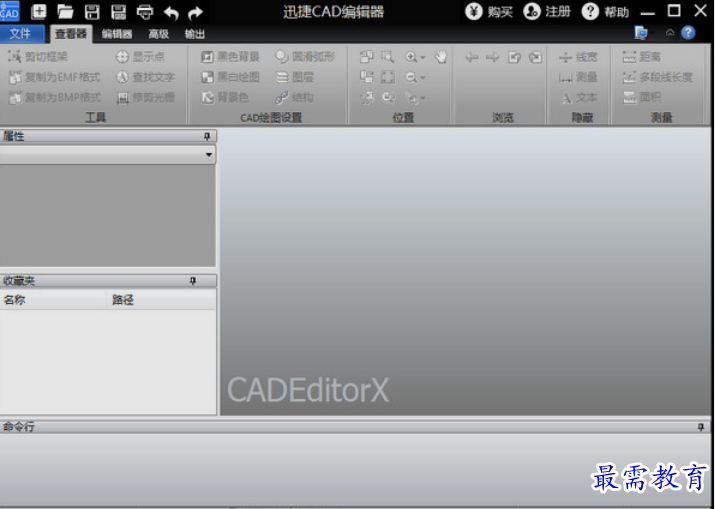The width and height of the screenshot is (715, 509).
Task: Click 复制为EMF格式
Action: point(54,77)
